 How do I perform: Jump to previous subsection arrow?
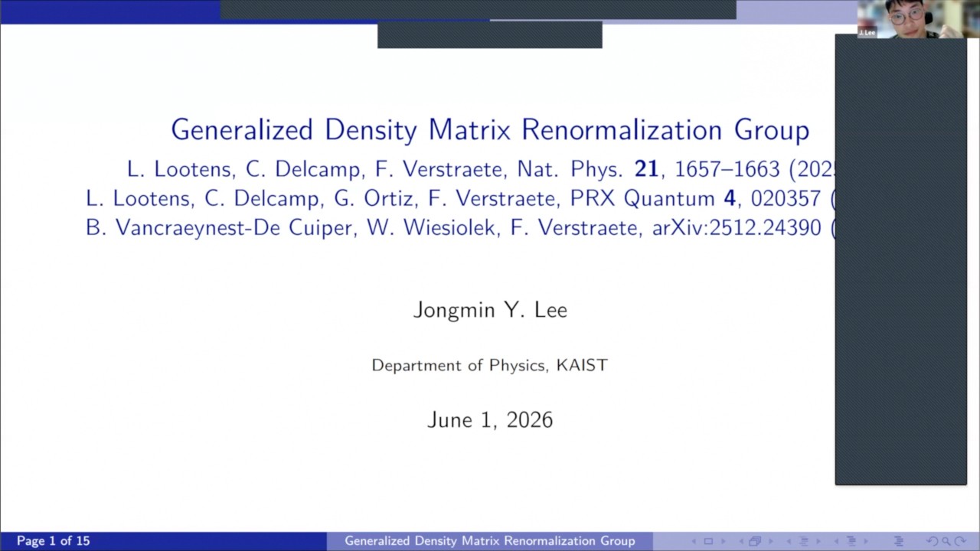pyautogui.click(x=789, y=541)
